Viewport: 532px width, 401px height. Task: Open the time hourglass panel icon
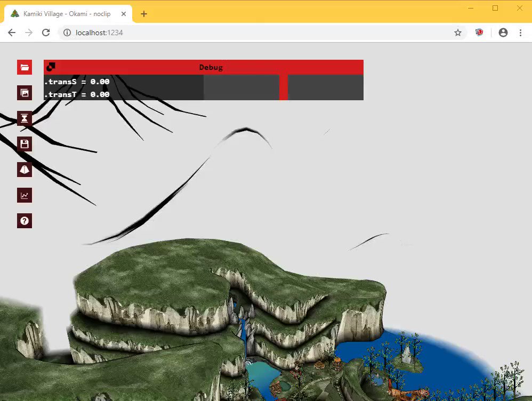[x=25, y=118]
